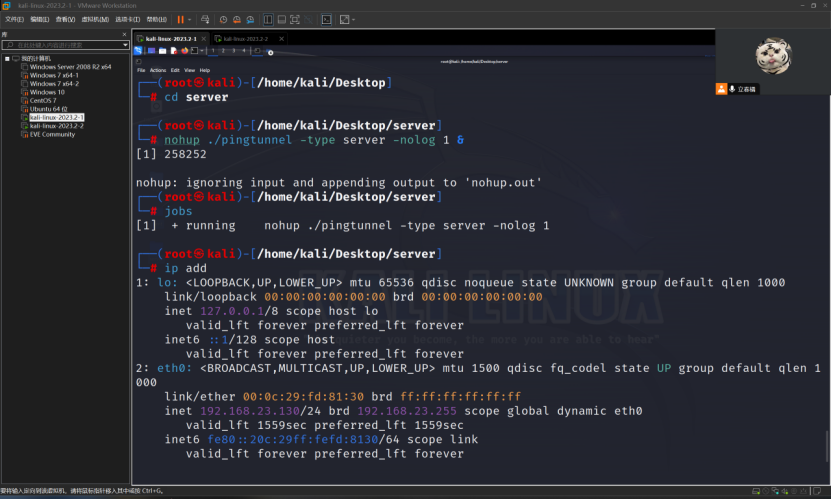This screenshot has width=831, height=500.
Task: Click the Kali dragon applications menu icon
Action: tap(138, 51)
